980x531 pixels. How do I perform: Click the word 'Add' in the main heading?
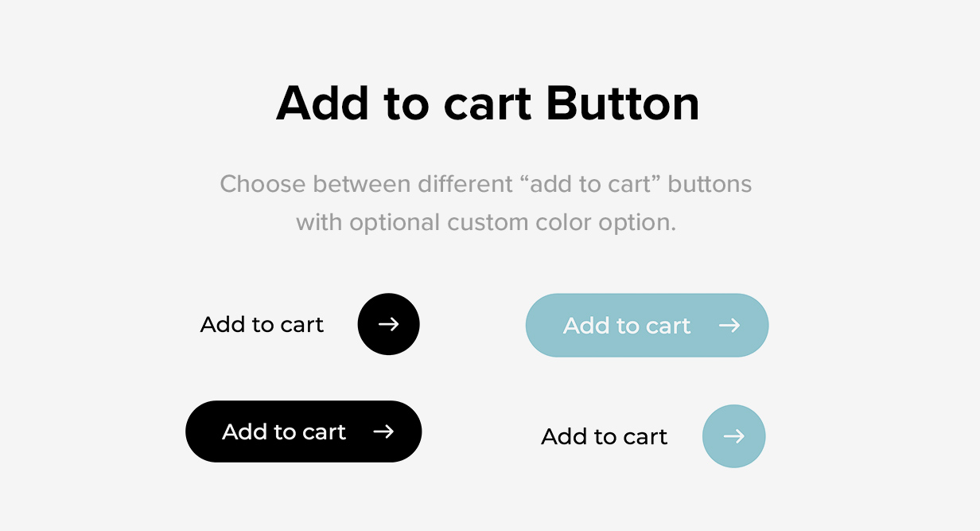[322, 103]
